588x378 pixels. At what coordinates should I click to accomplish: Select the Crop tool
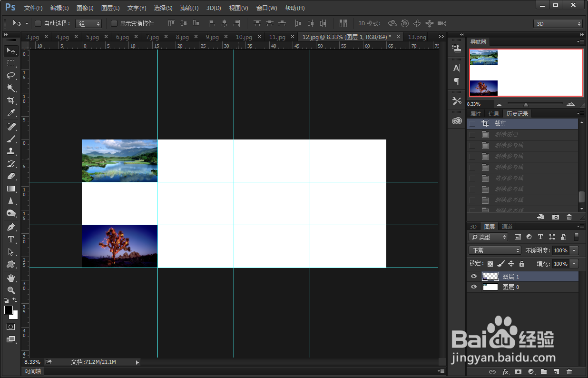point(11,100)
